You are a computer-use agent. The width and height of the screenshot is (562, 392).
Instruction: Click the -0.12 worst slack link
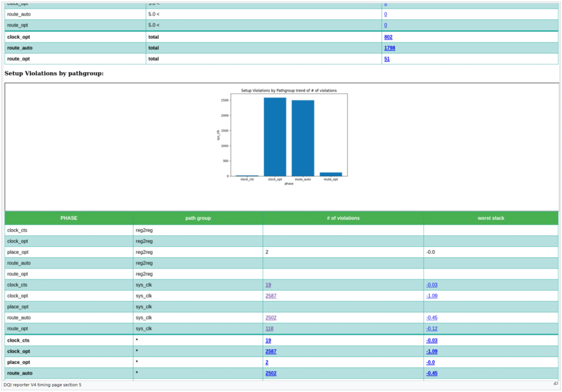coord(431,328)
